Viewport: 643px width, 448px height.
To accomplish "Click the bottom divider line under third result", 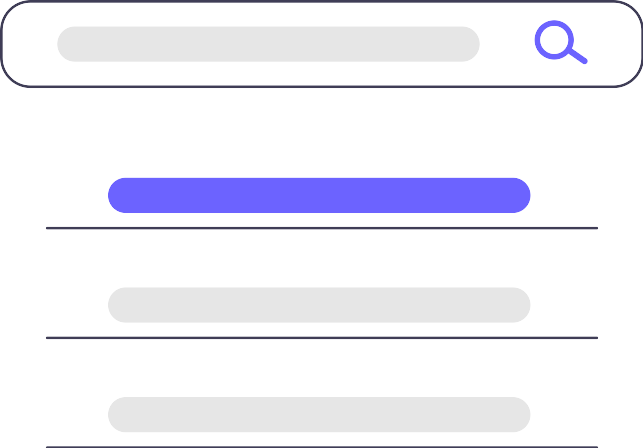I will tap(320, 446).
